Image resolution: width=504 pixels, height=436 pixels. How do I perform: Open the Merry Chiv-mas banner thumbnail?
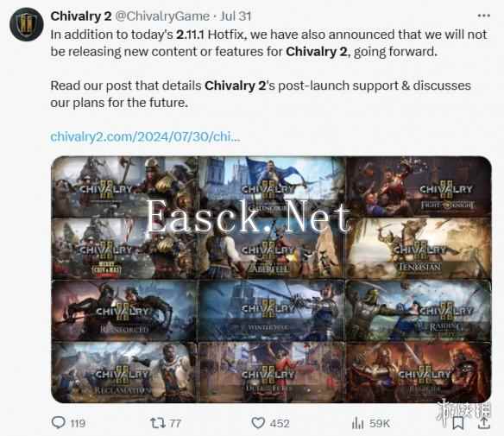click(x=124, y=248)
